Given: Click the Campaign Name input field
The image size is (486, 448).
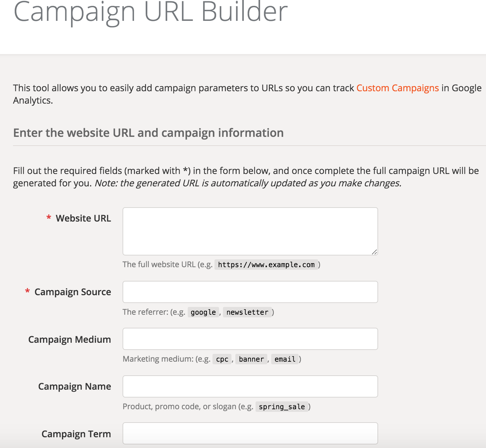Looking at the screenshot, I should [x=250, y=386].
